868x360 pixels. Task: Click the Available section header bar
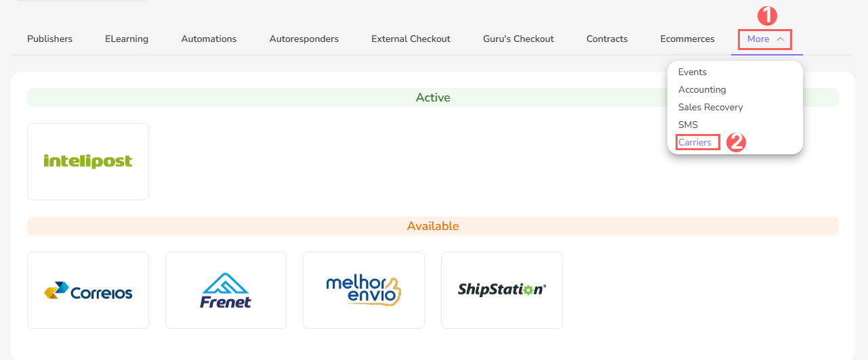coord(433,226)
